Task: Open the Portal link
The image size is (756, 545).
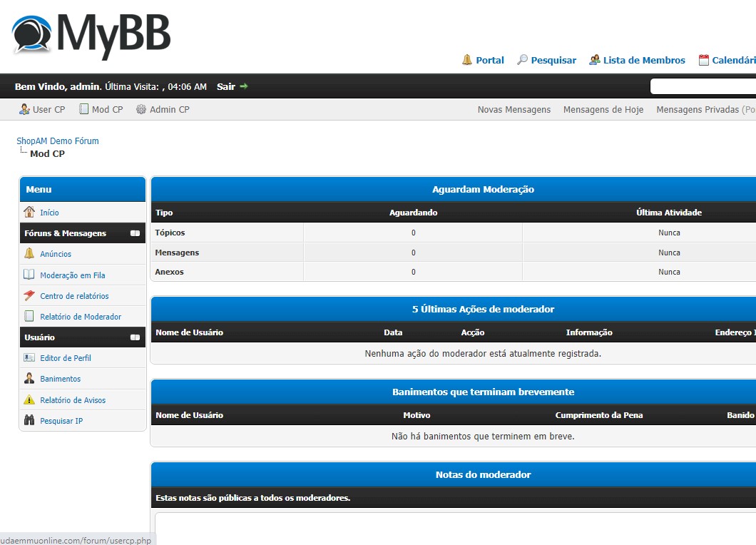Action: tap(490, 61)
